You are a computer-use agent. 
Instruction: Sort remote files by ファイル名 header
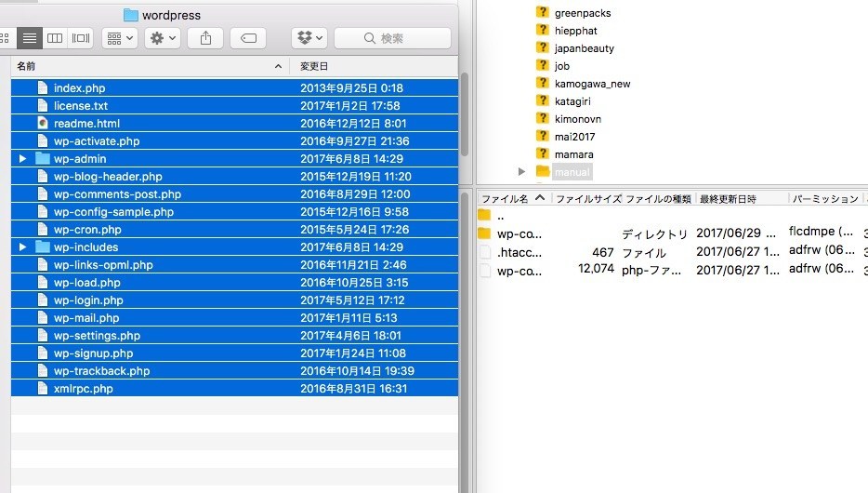[514, 198]
